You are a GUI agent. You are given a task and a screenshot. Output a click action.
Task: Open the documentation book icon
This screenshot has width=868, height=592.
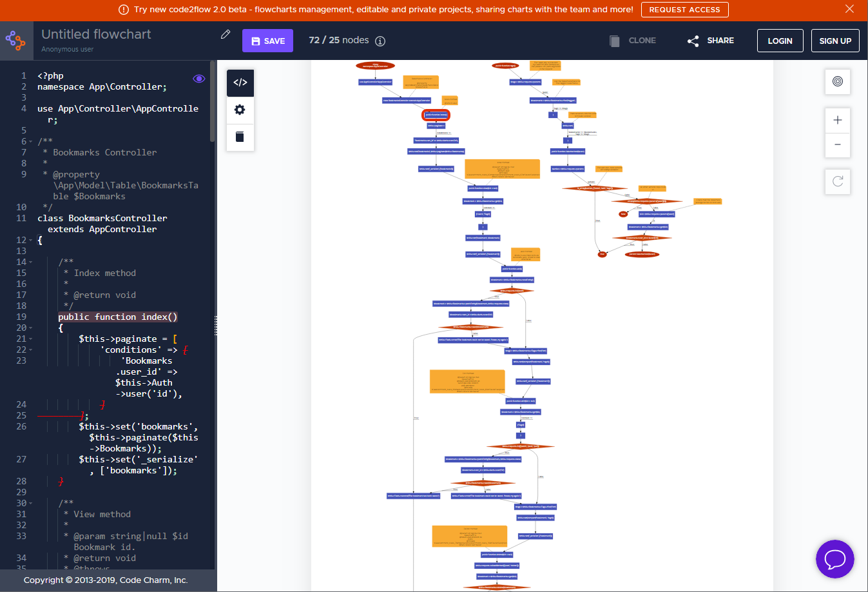click(240, 136)
